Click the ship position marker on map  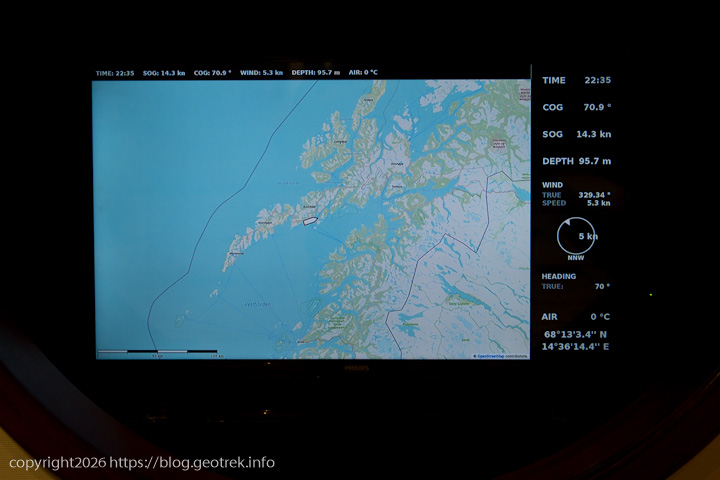point(310,219)
